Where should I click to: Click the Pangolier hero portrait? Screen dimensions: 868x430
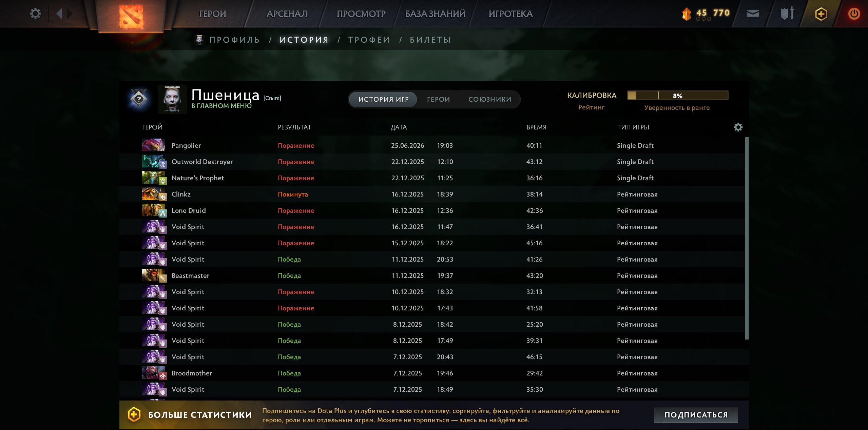click(153, 145)
